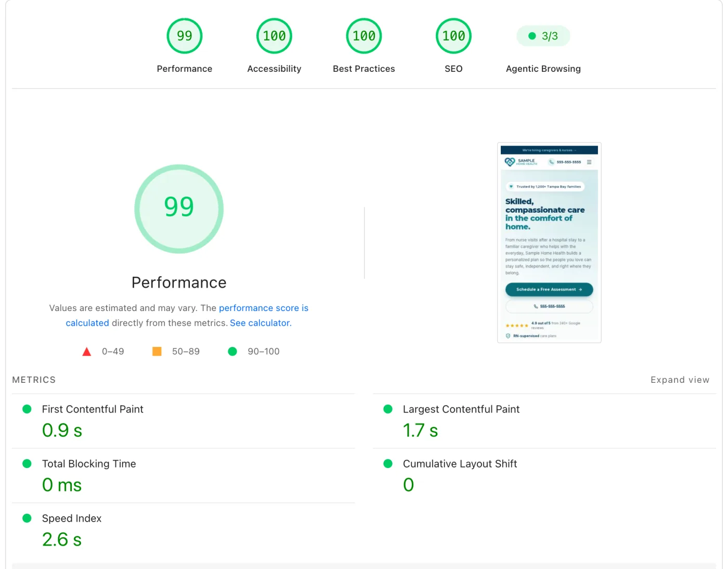Click the "1.7 s" metric value
This screenshot has width=728, height=569.
point(420,431)
